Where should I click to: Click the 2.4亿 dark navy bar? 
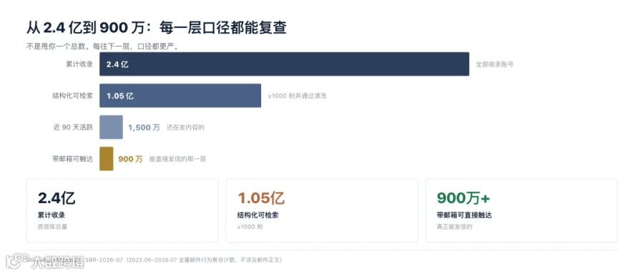[x=284, y=64]
